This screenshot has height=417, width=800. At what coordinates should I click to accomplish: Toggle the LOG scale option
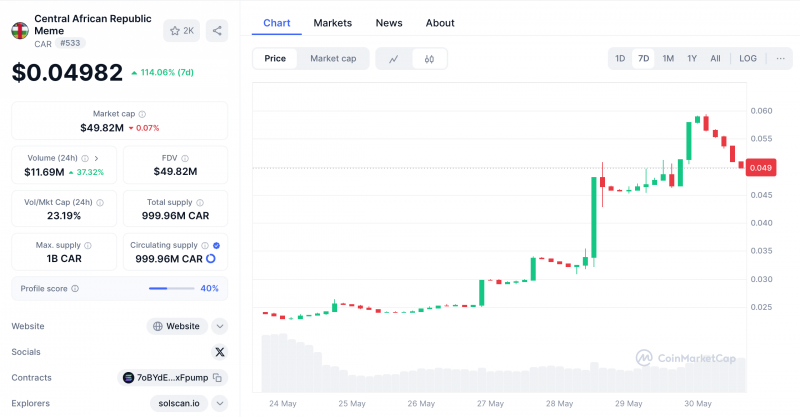click(x=748, y=58)
